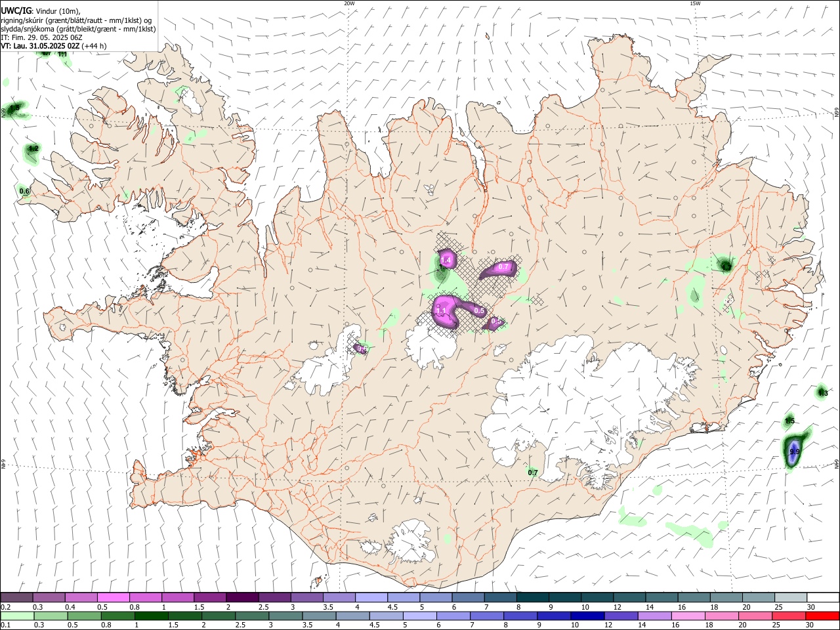Image resolution: width=840 pixels, height=630 pixels.
Task: Select the light lavender 4 swatch in the snow scale
Action: click(371, 598)
